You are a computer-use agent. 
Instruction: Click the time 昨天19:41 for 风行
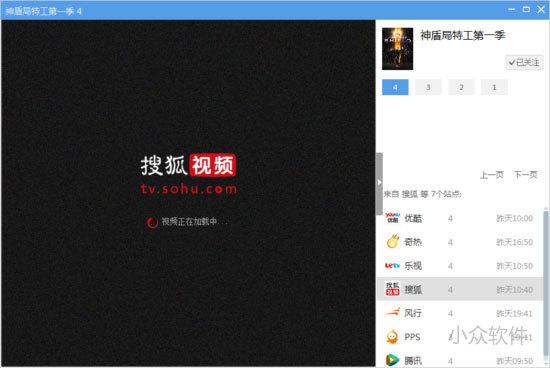click(515, 313)
